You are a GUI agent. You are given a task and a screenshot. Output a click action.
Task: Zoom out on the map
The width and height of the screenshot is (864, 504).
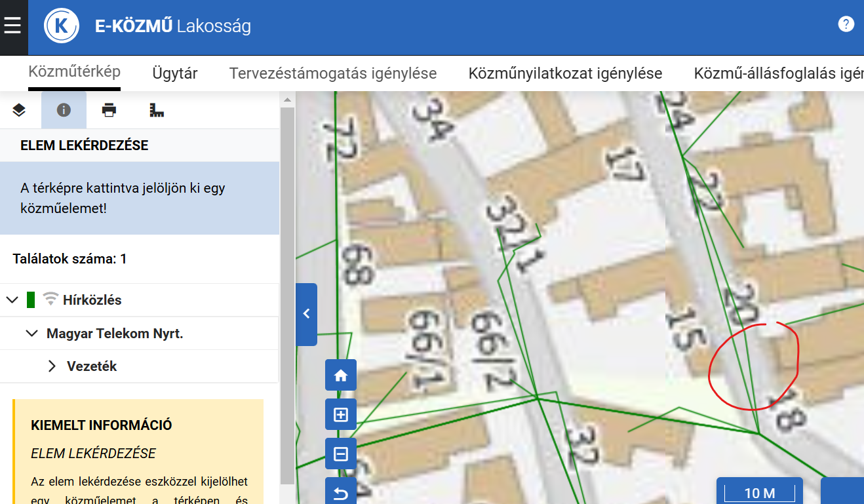pos(341,454)
